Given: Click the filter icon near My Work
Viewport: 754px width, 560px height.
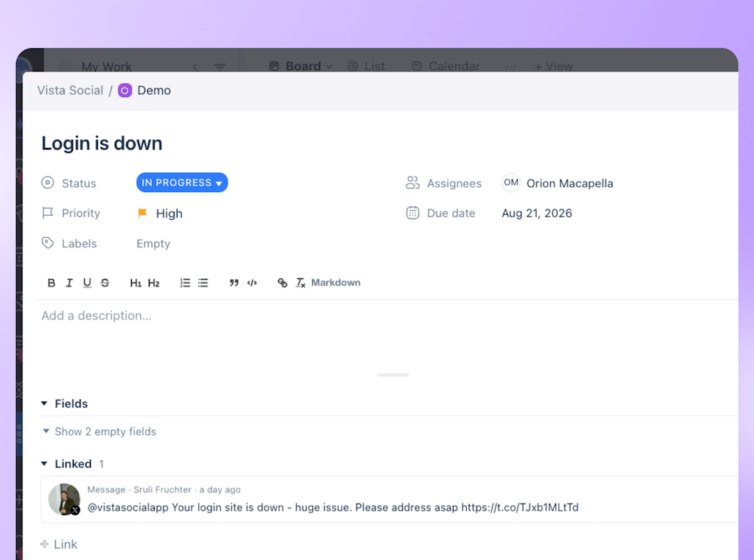Looking at the screenshot, I should click(x=219, y=67).
